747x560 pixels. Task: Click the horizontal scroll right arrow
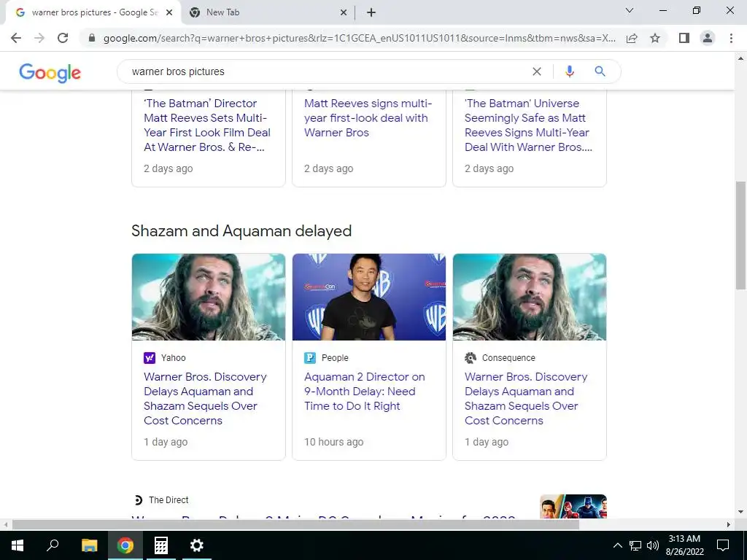(x=729, y=524)
